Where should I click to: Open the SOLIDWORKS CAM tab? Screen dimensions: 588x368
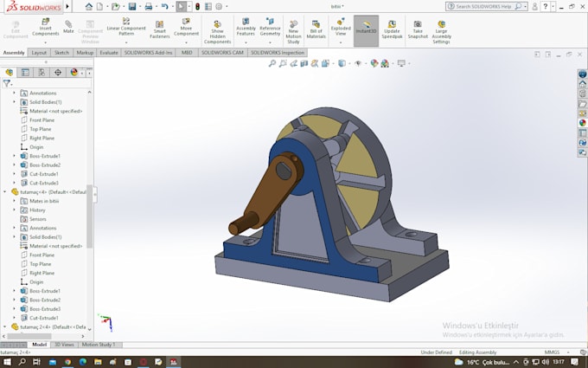[x=223, y=53]
